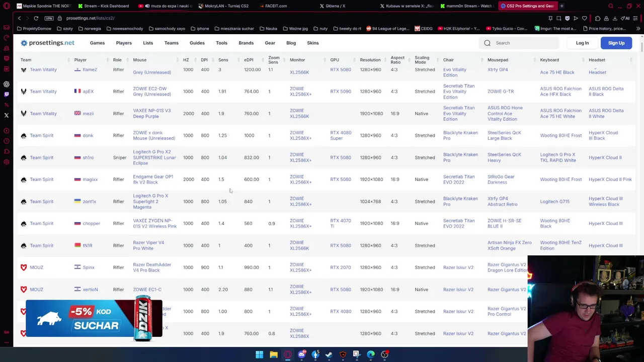Open donk player link
This screenshot has width=644, height=362.
click(88, 135)
